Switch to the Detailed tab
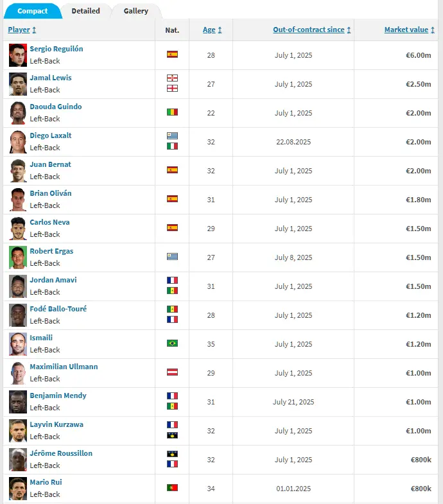This screenshot has height=504, width=443. 85,11
